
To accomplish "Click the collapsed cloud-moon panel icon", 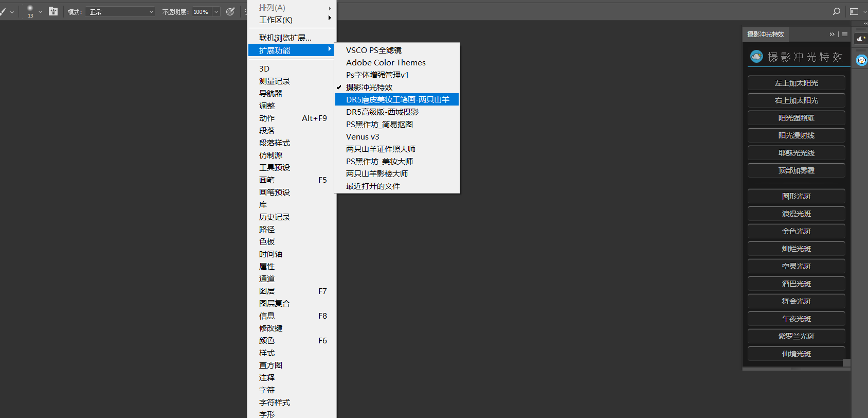I will [861, 39].
